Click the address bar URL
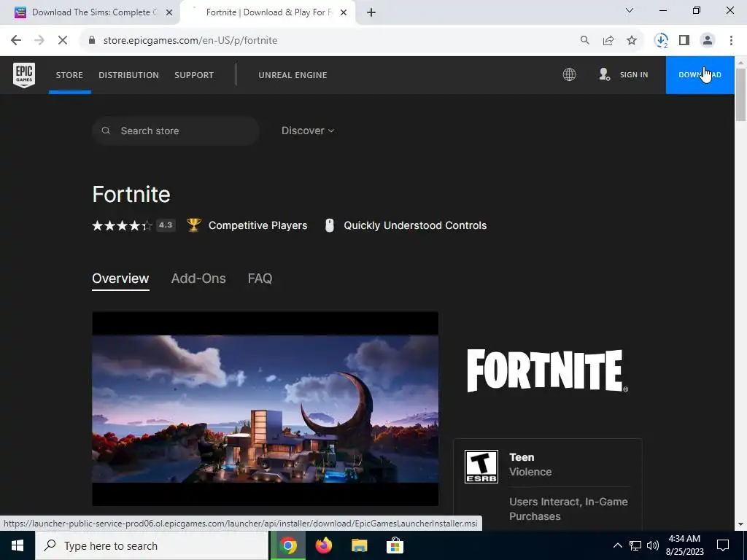Screen dimensions: 747x560 pyautogui.click(x=190, y=41)
